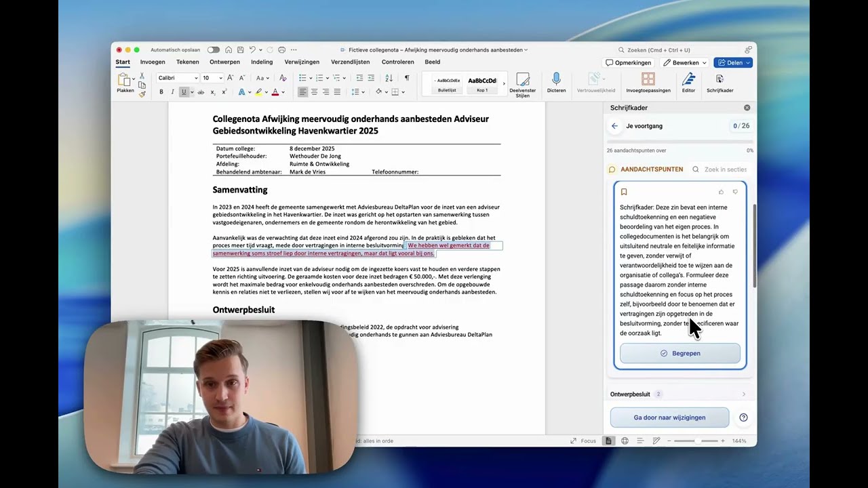868x488 pixels.
Task: Click the Copy icon below scissors
Action: click(x=142, y=85)
